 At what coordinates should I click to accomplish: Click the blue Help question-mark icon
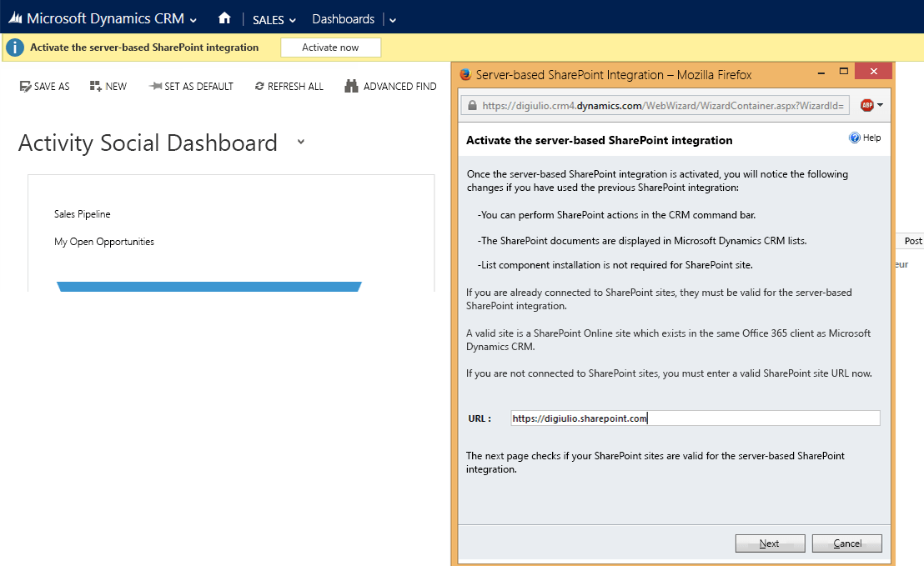pyautogui.click(x=855, y=138)
